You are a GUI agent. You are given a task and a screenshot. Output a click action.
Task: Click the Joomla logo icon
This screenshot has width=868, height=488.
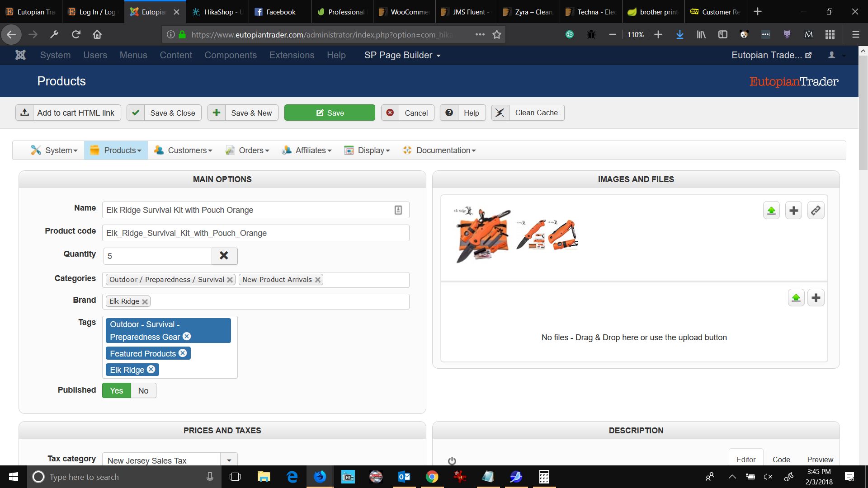click(x=20, y=55)
